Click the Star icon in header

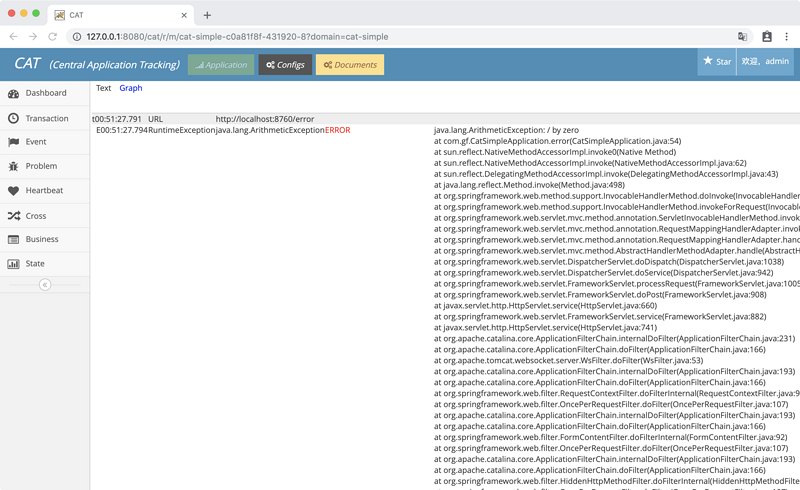click(708, 61)
